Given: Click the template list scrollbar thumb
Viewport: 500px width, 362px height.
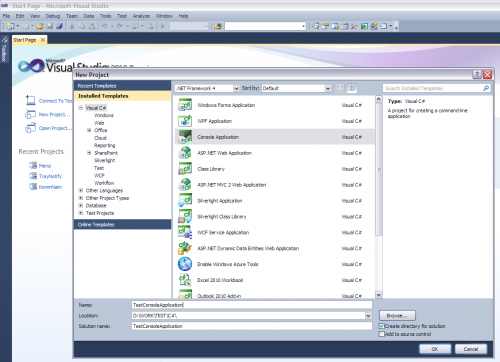Looking at the screenshot, I should (379, 170).
